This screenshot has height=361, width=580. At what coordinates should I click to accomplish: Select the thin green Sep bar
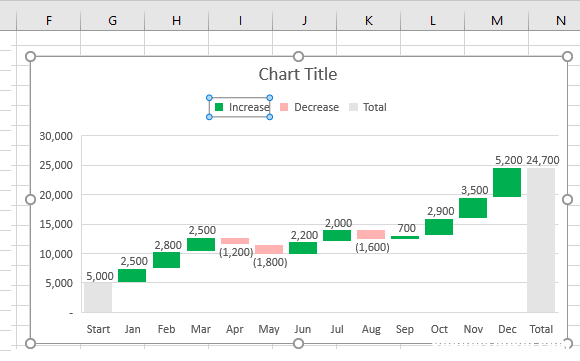point(405,237)
